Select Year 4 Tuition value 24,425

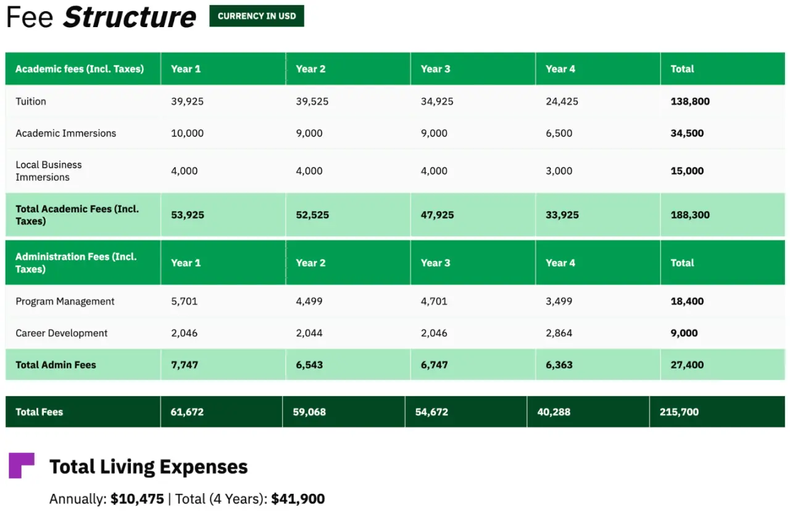tap(562, 101)
